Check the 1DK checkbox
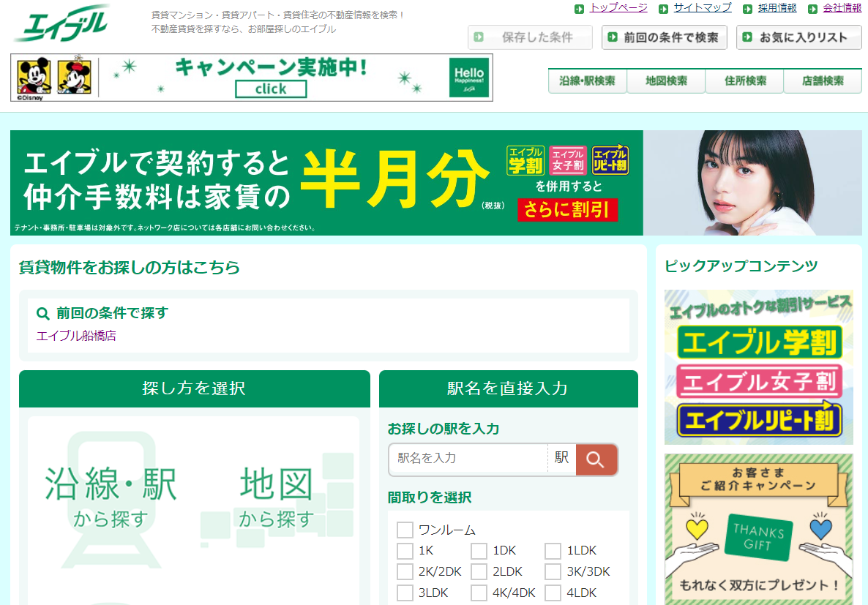868x605 pixels. [x=479, y=551]
